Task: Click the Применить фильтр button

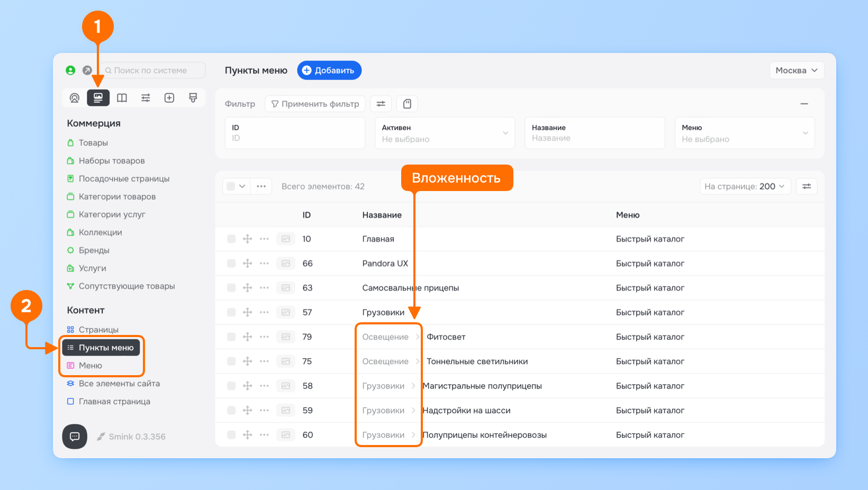Action: coord(315,104)
